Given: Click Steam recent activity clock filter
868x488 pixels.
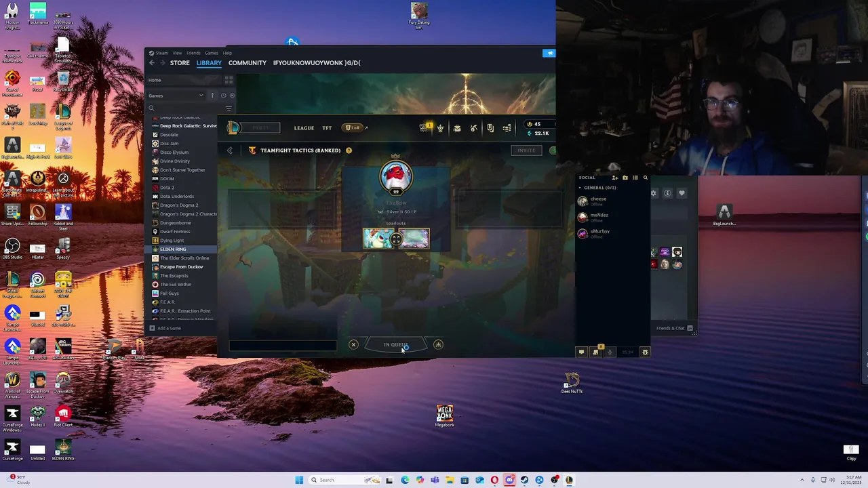Looking at the screenshot, I should pyautogui.click(x=223, y=96).
